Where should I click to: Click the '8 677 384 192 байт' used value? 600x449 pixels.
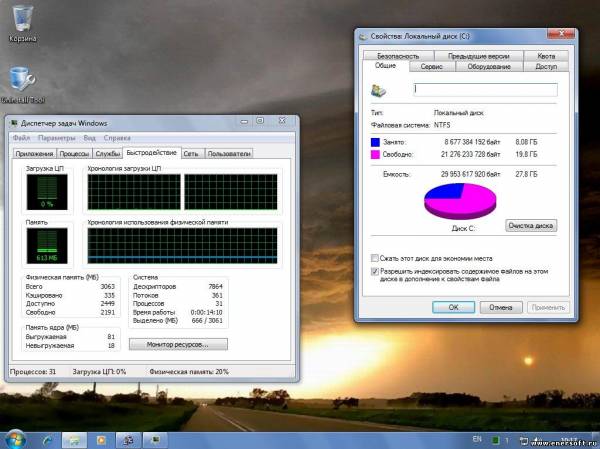pyautogui.click(x=472, y=142)
